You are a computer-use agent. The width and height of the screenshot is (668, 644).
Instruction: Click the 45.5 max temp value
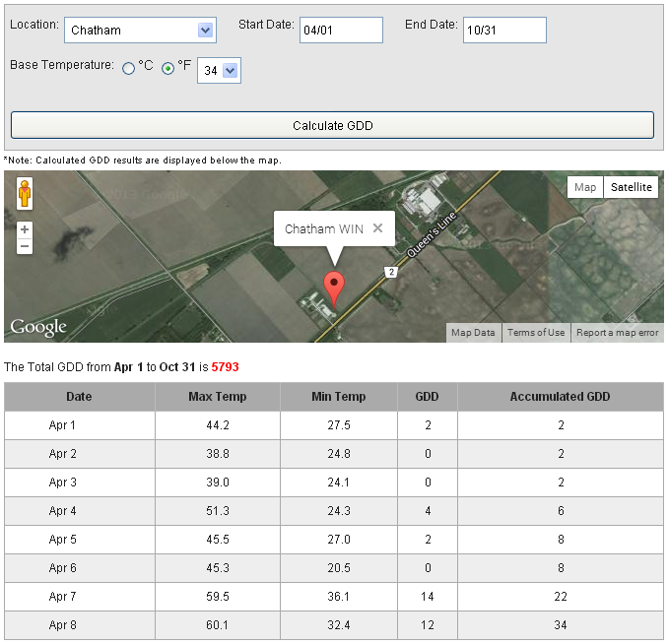(218, 540)
